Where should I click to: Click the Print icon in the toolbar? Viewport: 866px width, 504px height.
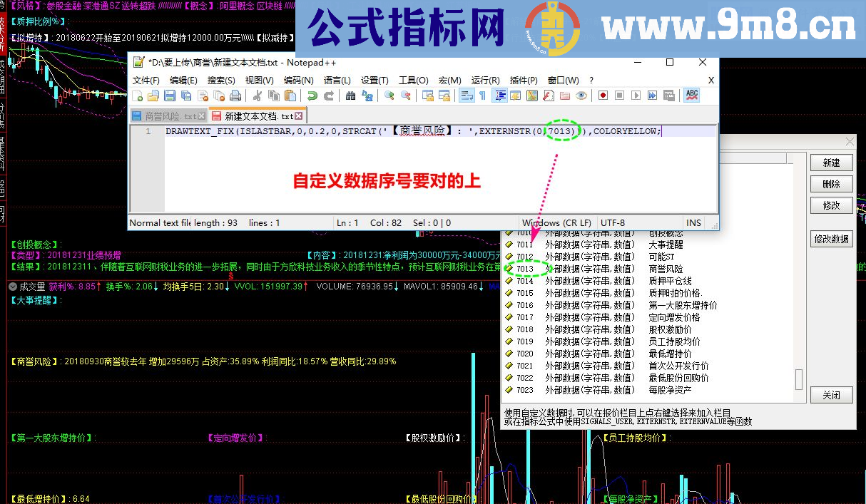click(235, 96)
